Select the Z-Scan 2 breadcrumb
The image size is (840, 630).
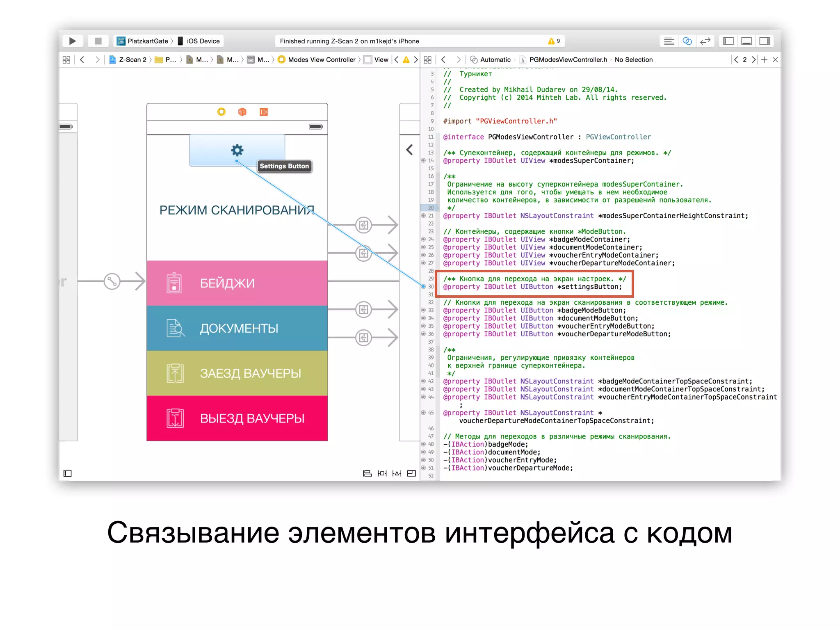coord(128,60)
